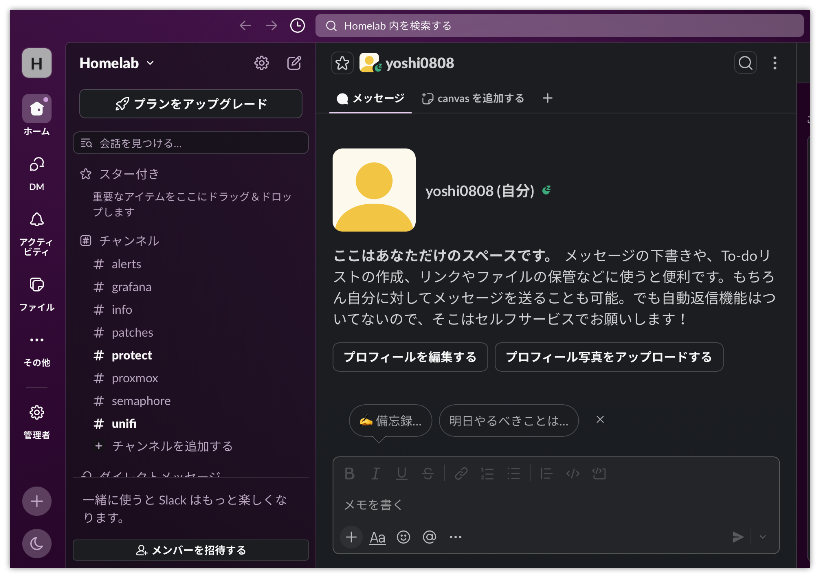Image resolution: width=820 pixels, height=578 pixels.
Task: Open the DM section
Action: point(37,174)
